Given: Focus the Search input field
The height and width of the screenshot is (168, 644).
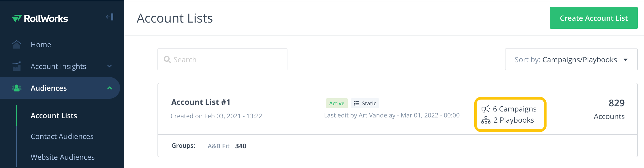Looking at the screenshot, I should [222, 59].
